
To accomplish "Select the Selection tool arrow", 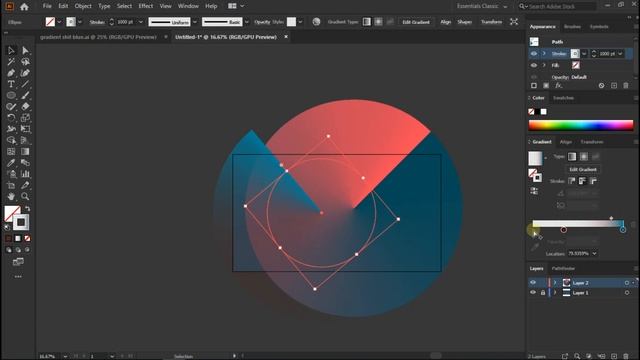I will coord(11,51).
